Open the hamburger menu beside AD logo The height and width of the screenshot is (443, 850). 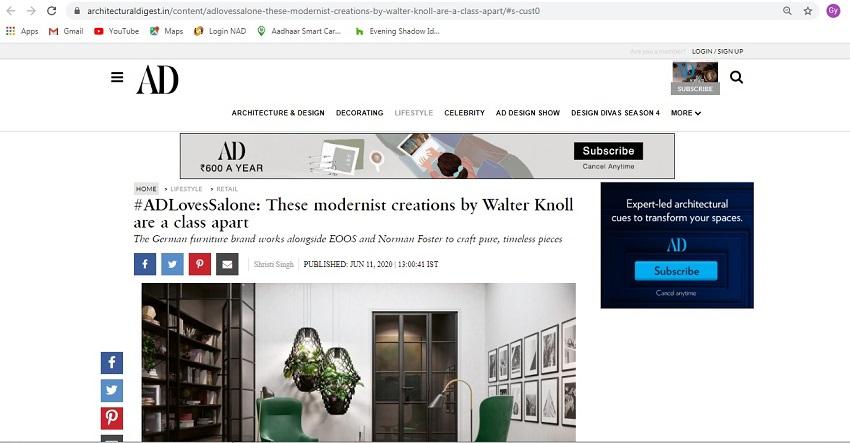[117, 78]
